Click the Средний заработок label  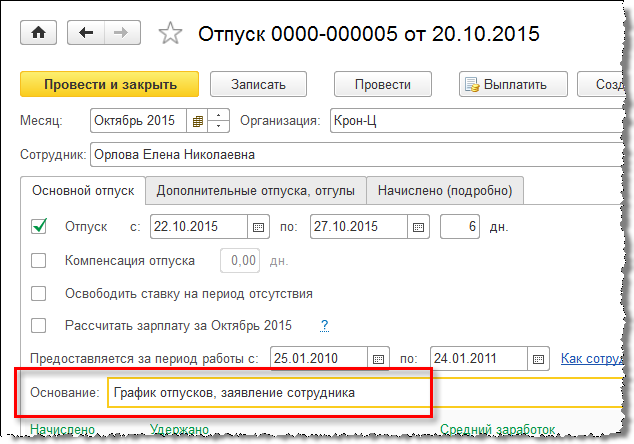click(498, 429)
